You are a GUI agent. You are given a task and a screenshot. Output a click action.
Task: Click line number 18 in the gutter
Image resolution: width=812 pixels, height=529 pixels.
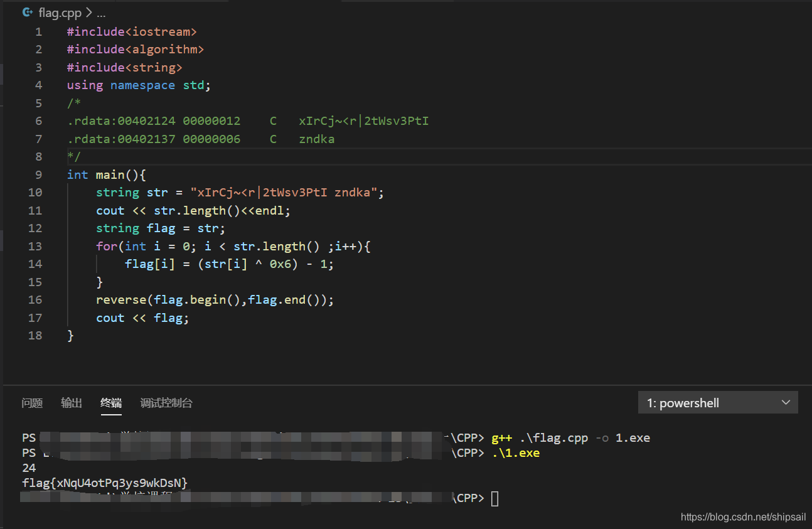click(x=35, y=336)
